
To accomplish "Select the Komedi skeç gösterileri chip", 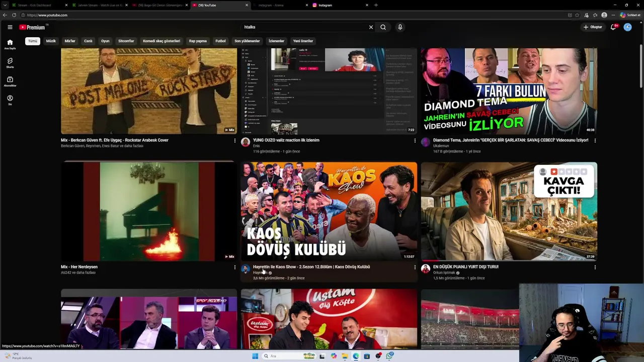I will click(x=162, y=41).
